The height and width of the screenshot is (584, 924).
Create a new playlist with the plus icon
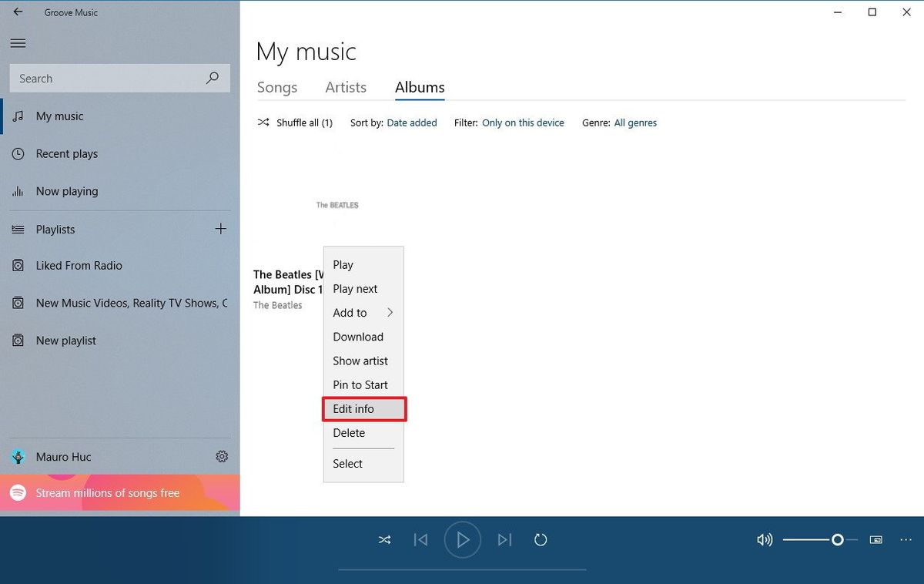221,228
